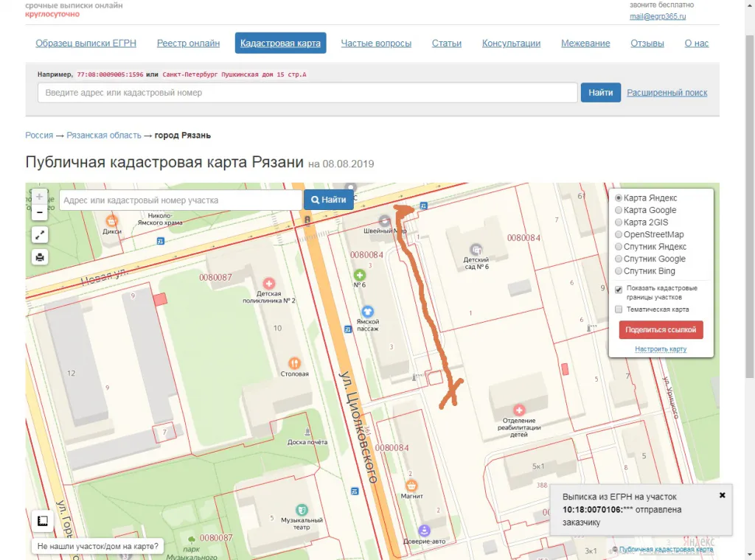Screen dimensions: 755x560
Task: Open the Реестр онлайн menu item
Action: (188, 43)
